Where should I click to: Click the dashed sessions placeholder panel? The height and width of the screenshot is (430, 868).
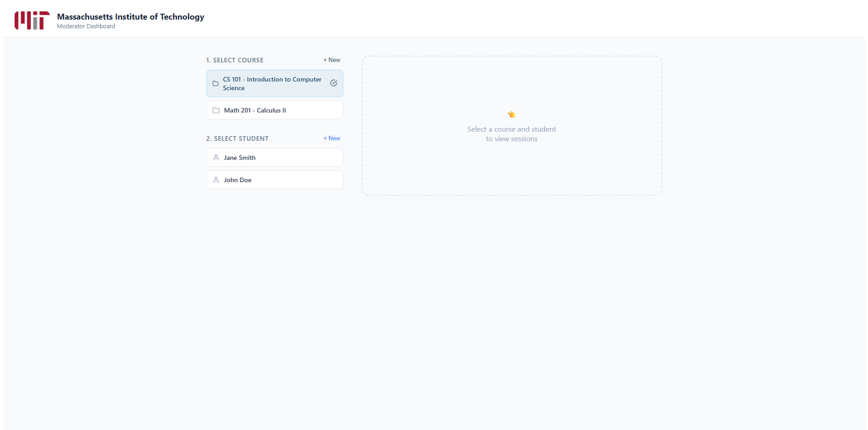click(511, 126)
